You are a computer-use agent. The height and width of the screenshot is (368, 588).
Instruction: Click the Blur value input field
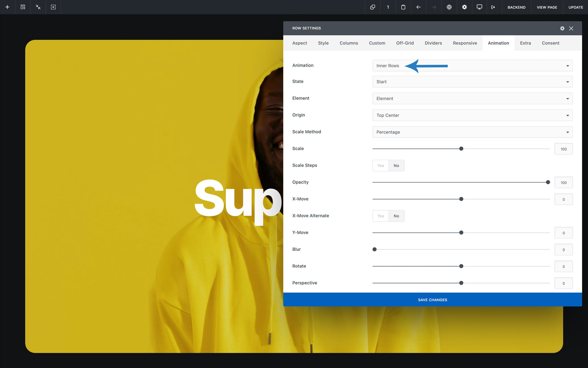(563, 250)
